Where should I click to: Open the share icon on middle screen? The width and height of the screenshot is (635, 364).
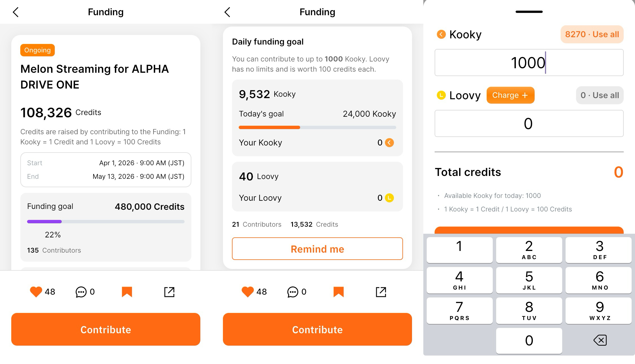381,292
